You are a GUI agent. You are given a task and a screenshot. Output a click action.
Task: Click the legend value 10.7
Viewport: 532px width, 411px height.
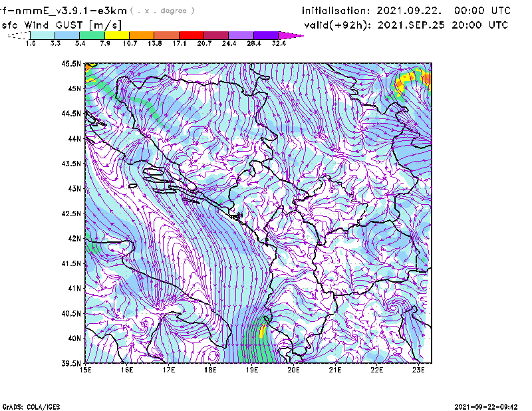(x=130, y=43)
